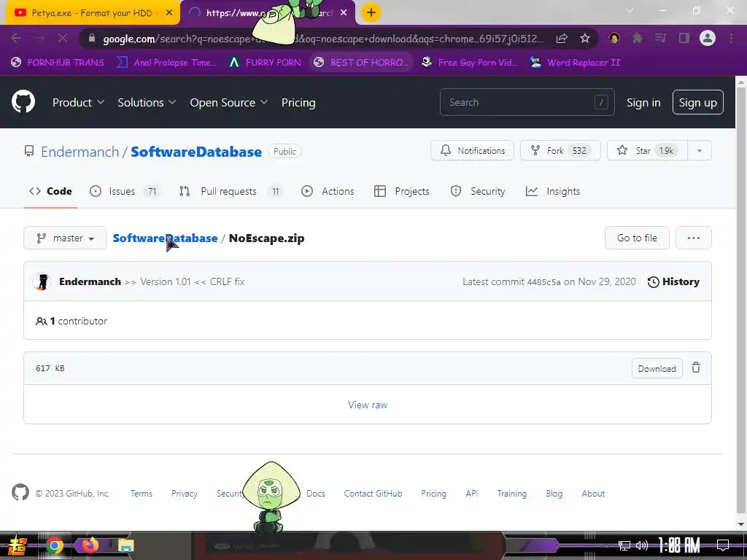Open the SoftwareDatabase repository title link
Screen dimensions: 747x560
[196, 152]
